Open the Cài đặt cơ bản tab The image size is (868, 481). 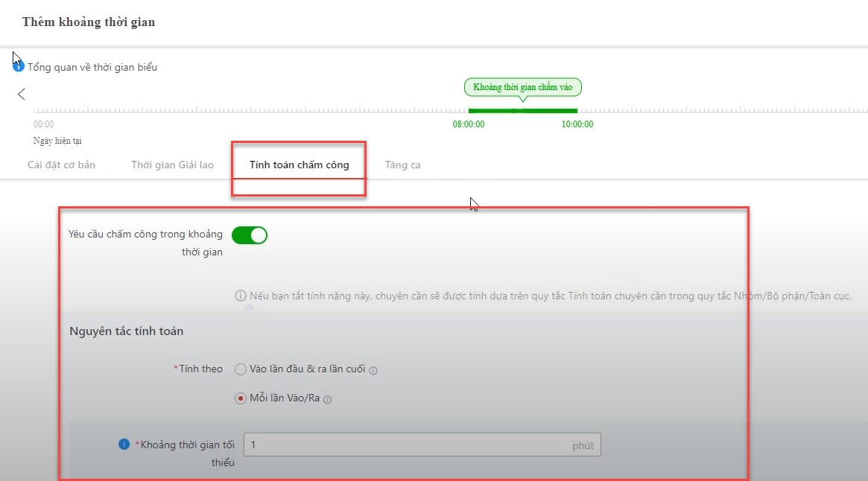coord(61,165)
